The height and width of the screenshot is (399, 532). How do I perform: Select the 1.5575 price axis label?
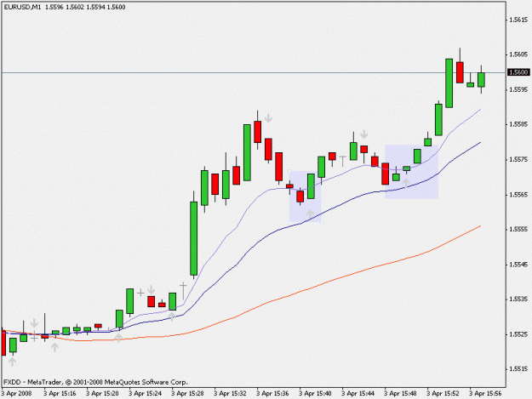(x=518, y=159)
